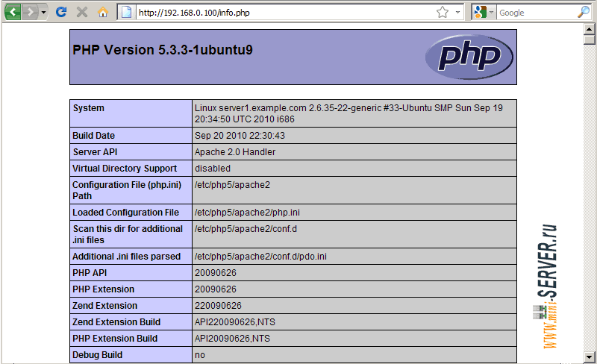Click the value "disabled"

pos(213,169)
